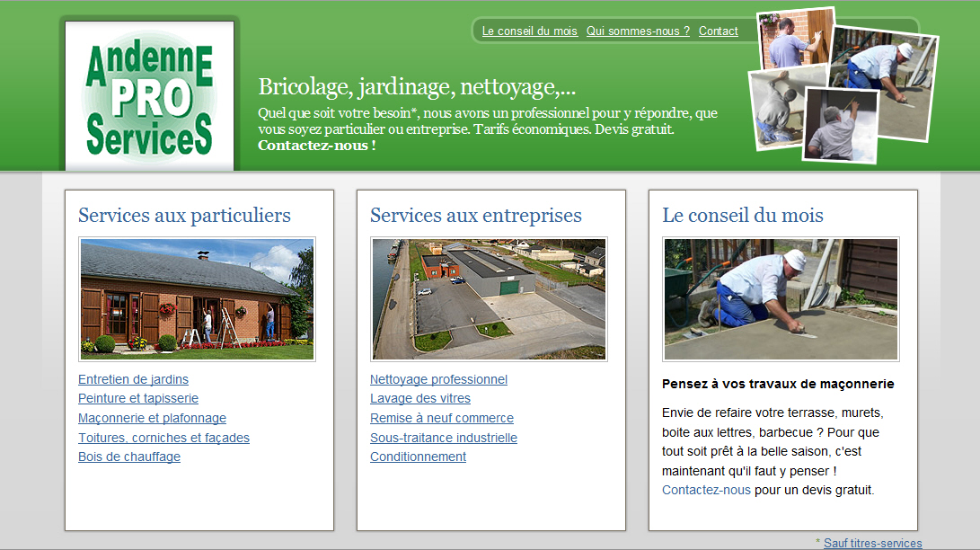Visit the 'Maçonnerie et plafonnage' link
The height and width of the screenshot is (550, 980).
(x=152, y=418)
